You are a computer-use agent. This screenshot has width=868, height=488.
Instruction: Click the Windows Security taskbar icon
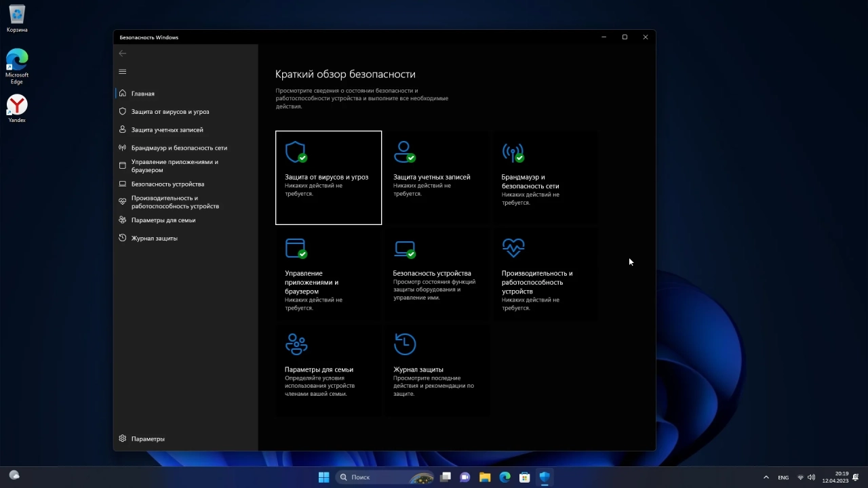pyautogui.click(x=545, y=477)
